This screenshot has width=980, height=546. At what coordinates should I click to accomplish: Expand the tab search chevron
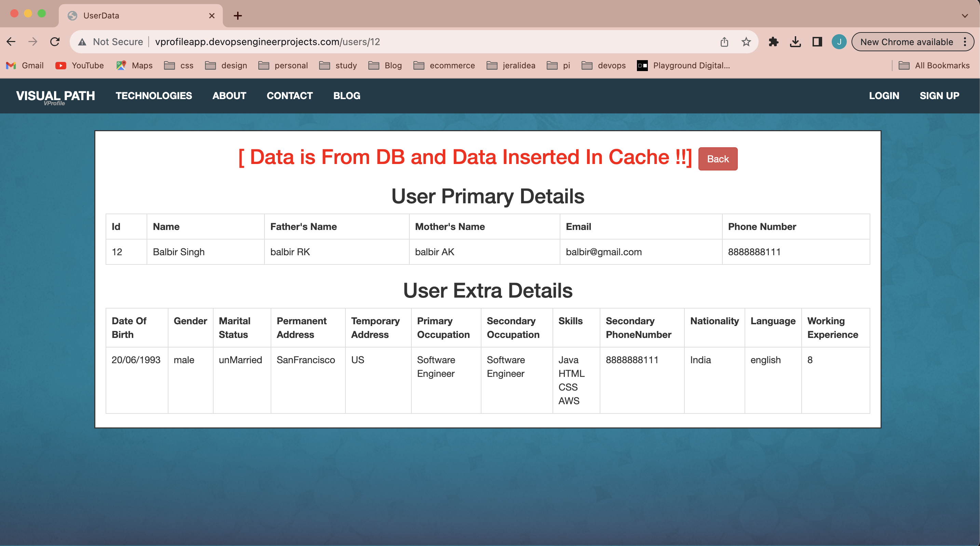pos(965,16)
